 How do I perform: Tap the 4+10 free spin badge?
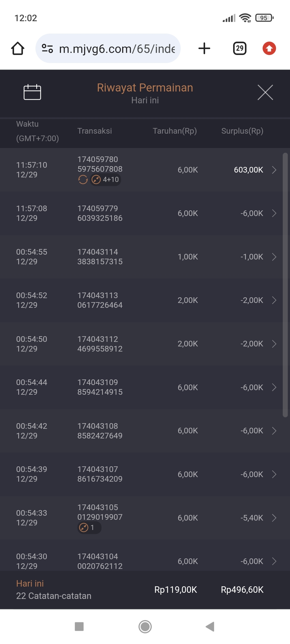pos(106,180)
